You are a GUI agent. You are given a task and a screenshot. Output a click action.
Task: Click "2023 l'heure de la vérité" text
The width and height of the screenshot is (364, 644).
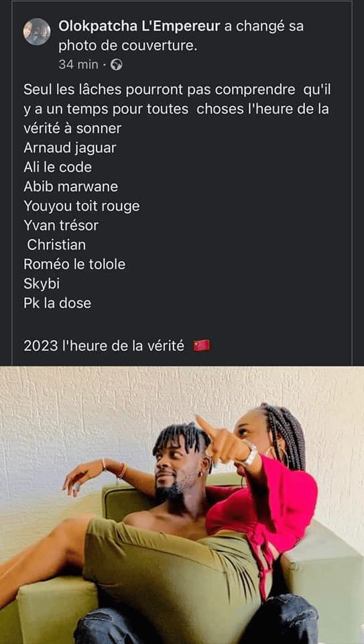click(x=104, y=346)
